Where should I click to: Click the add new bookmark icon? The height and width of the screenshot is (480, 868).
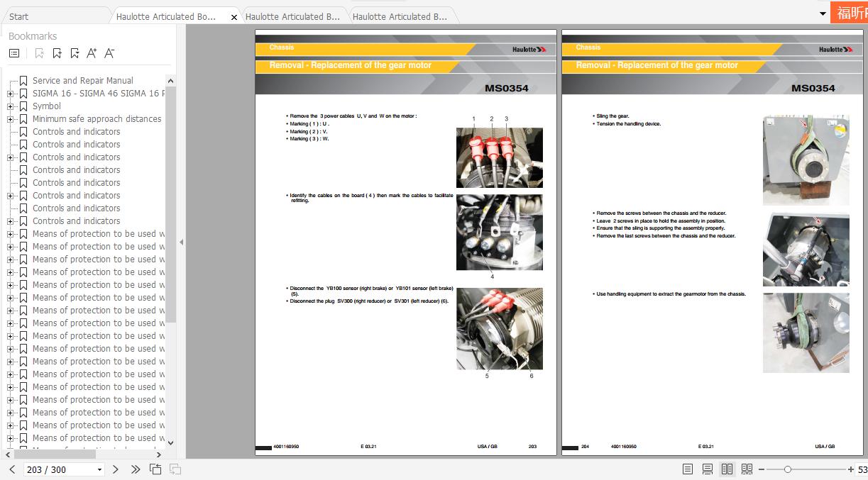[57, 53]
